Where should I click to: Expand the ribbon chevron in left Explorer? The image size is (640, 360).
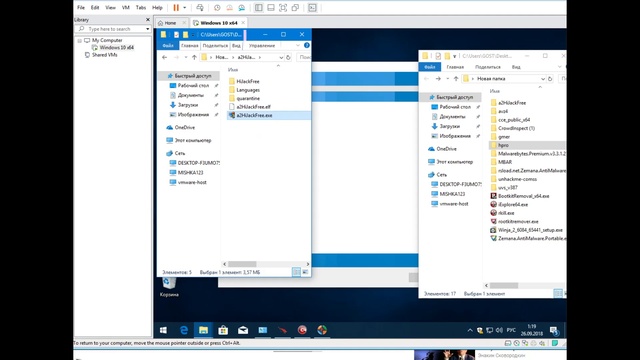coord(298,45)
